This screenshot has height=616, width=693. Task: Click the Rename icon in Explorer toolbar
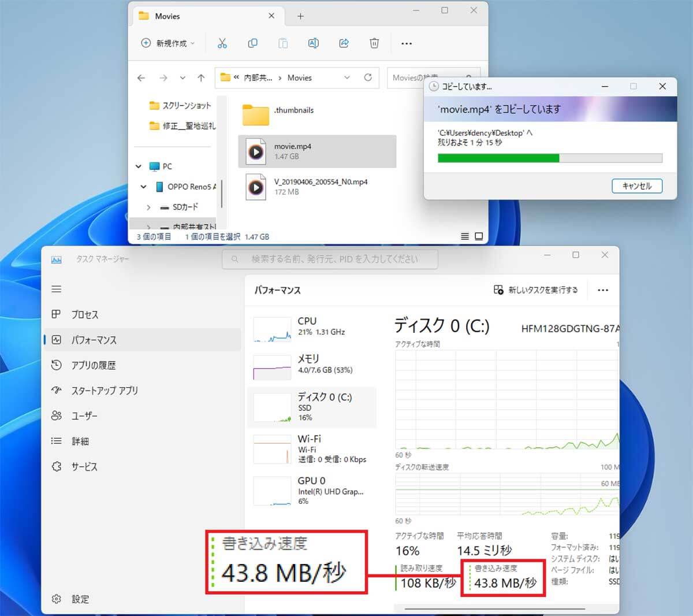point(314,43)
